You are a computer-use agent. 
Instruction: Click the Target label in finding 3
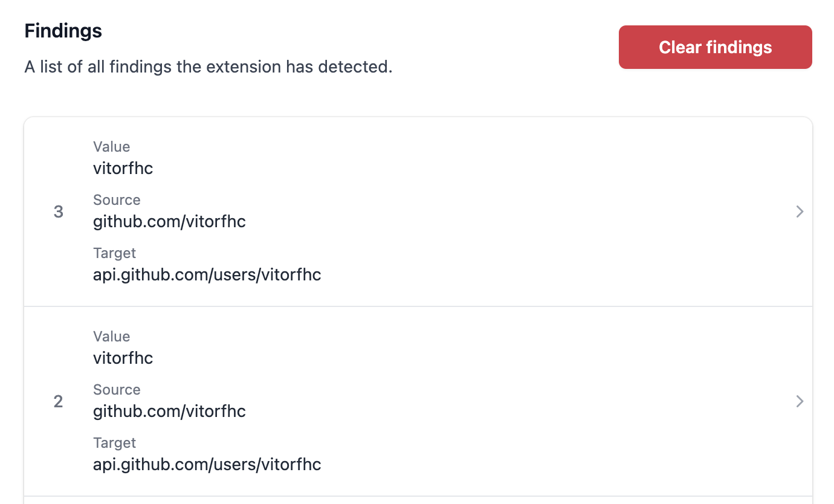(114, 253)
